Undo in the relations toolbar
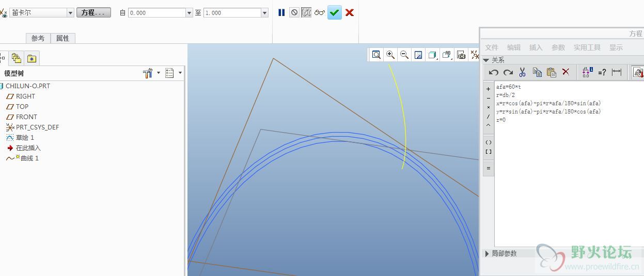 pos(494,72)
